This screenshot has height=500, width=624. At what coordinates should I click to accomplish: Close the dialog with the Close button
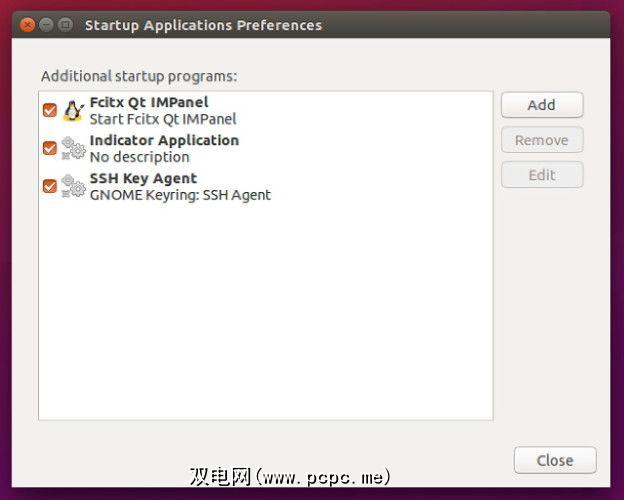(x=554, y=460)
